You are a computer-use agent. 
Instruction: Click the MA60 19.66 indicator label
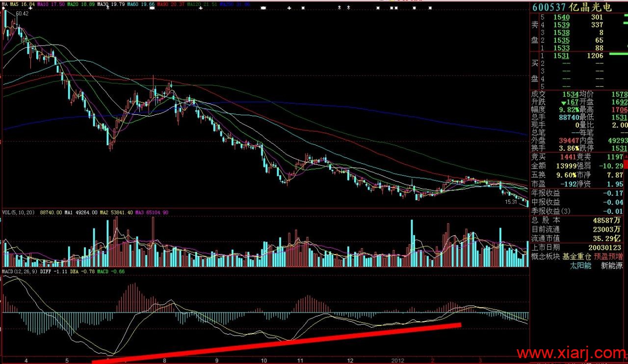click(x=141, y=4)
